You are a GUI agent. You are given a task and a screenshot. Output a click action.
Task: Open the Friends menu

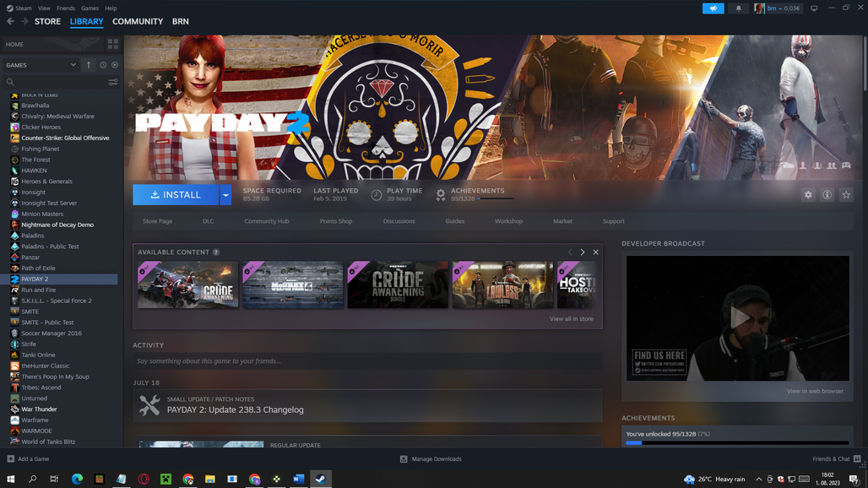66,8
